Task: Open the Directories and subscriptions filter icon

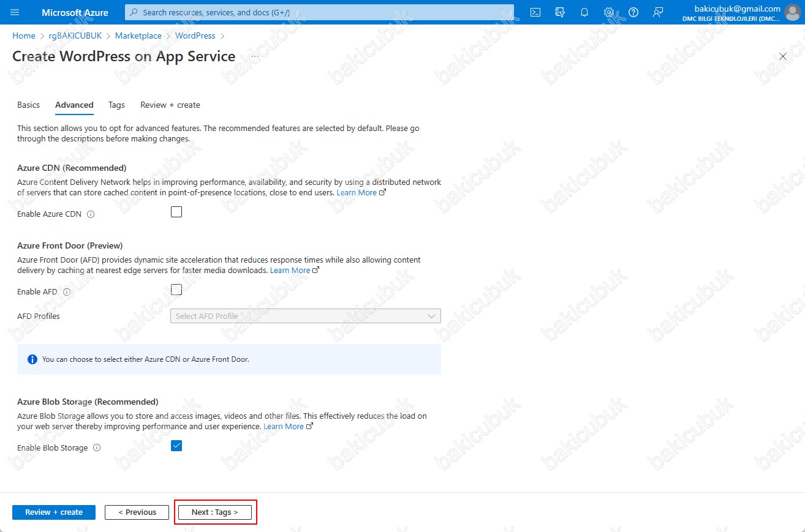Action: (x=560, y=12)
